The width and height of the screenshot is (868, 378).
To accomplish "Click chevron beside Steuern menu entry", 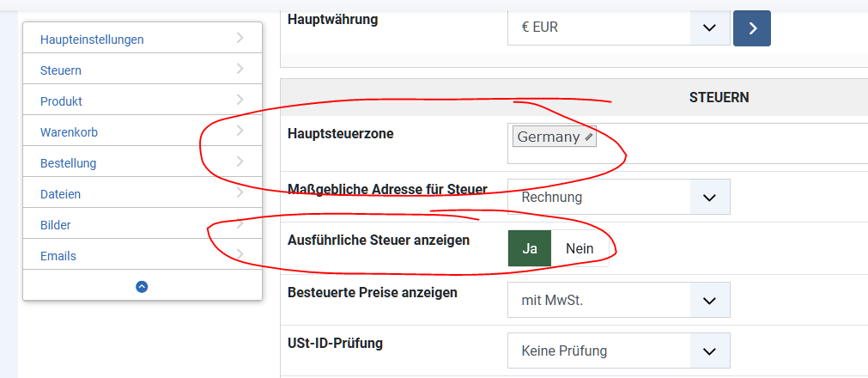I will pyautogui.click(x=240, y=69).
